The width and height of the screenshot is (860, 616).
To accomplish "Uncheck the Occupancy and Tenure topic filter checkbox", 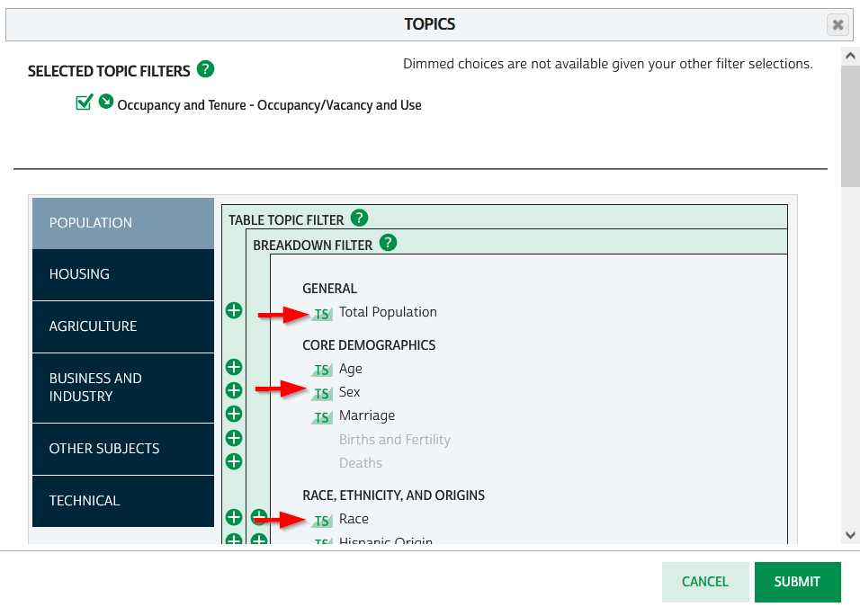I will pos(84,103).
